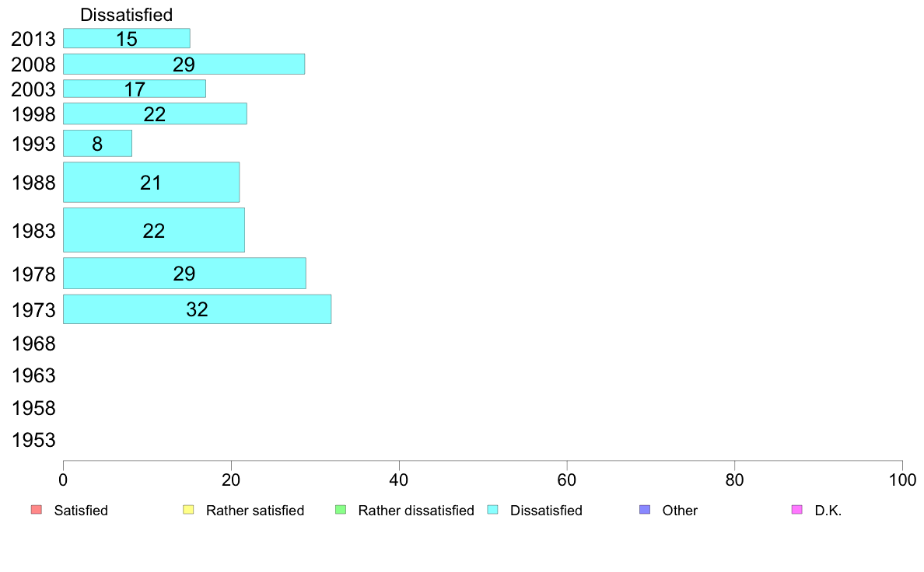The image size is (924, 572).
Task: Click the 2003 bar showing 17
Action: point(134,89)
